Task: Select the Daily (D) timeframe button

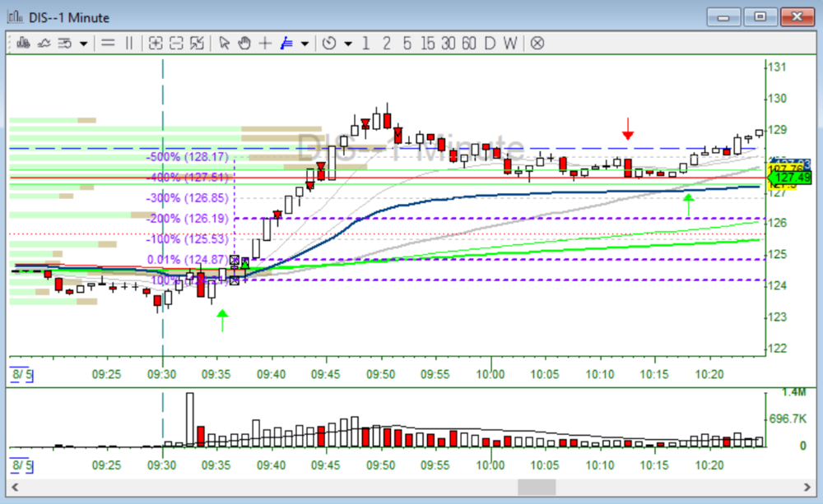Action: [x=490, y=44]
